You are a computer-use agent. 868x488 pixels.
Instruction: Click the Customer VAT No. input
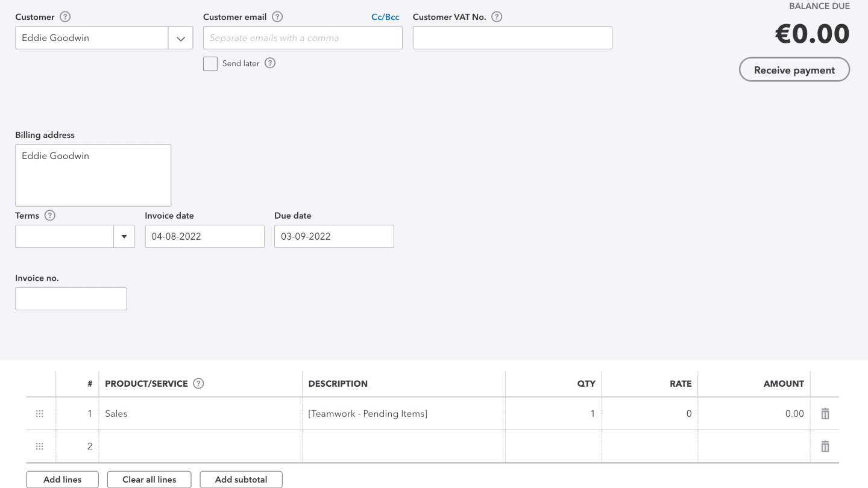click(512, 38)
